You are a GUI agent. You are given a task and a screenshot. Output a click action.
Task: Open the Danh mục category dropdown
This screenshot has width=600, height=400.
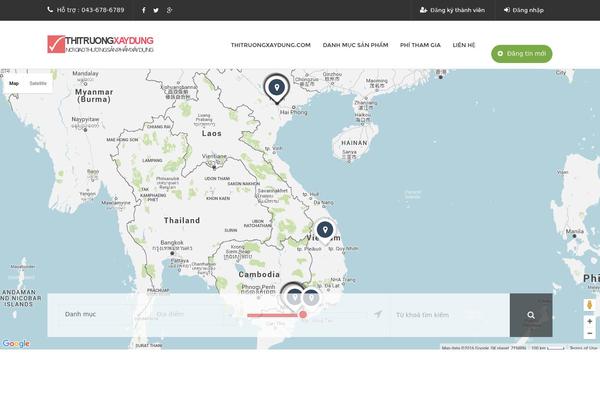(x=99, y=315)
